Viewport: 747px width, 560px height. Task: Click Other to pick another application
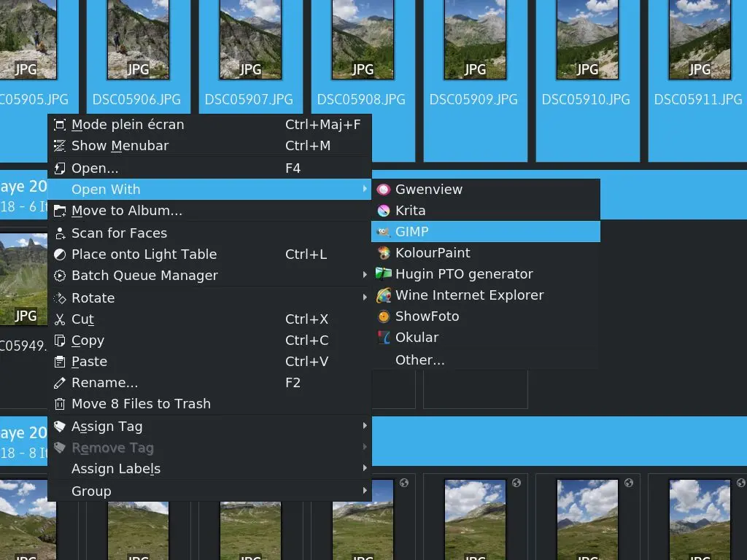coord(419,359)
